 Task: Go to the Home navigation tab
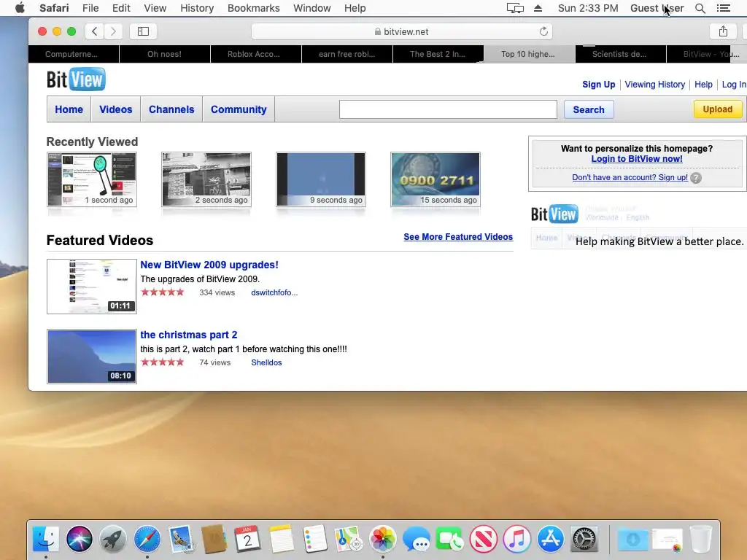[x=69, y=109]
